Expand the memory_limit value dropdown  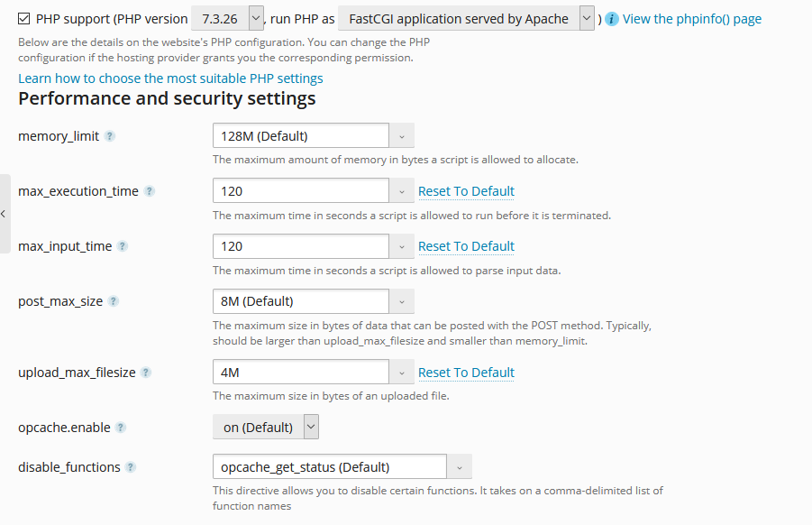[402, 136]
